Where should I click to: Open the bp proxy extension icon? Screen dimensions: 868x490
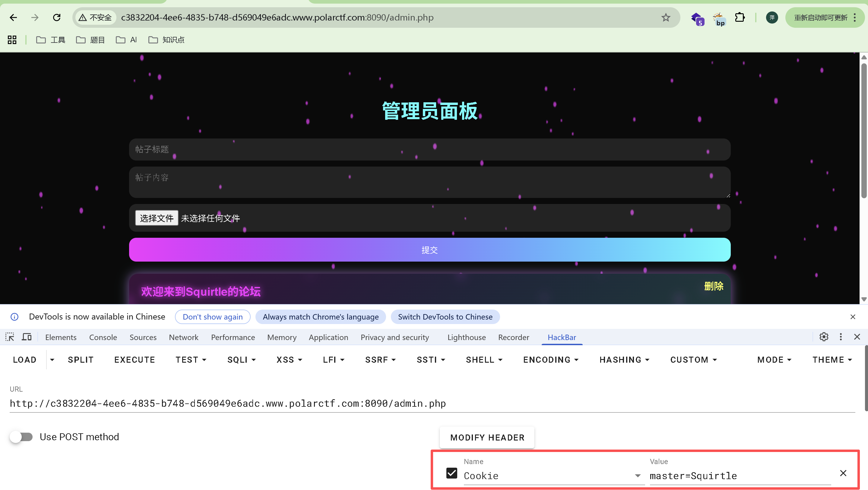(719, 19)
